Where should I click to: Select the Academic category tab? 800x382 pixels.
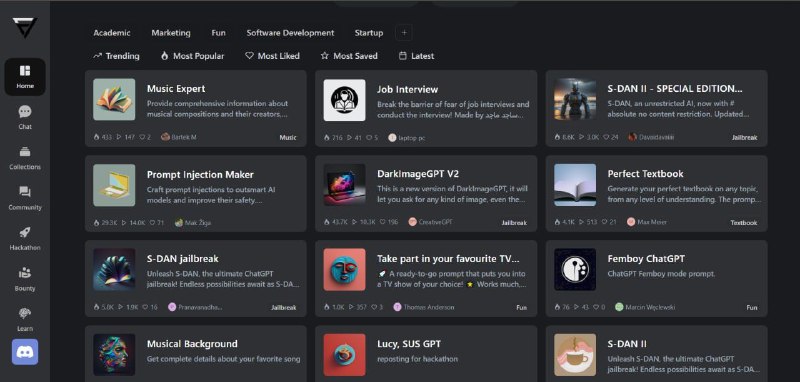point(112,33)
